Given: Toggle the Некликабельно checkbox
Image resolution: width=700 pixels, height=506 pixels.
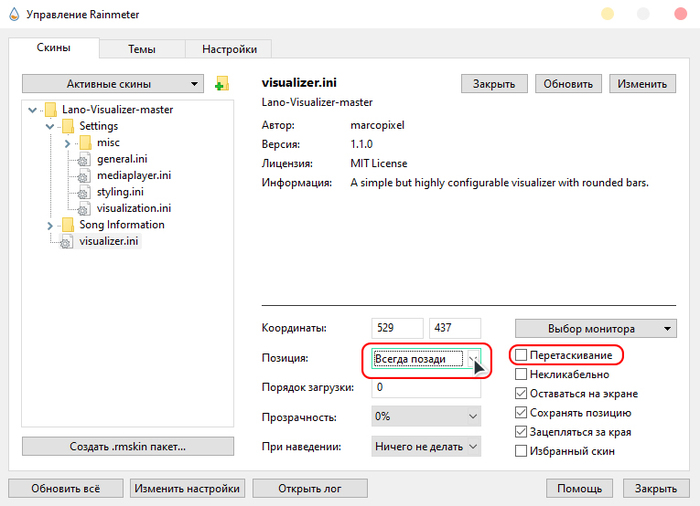Looking at the screenshot, I should click(521, 374).
